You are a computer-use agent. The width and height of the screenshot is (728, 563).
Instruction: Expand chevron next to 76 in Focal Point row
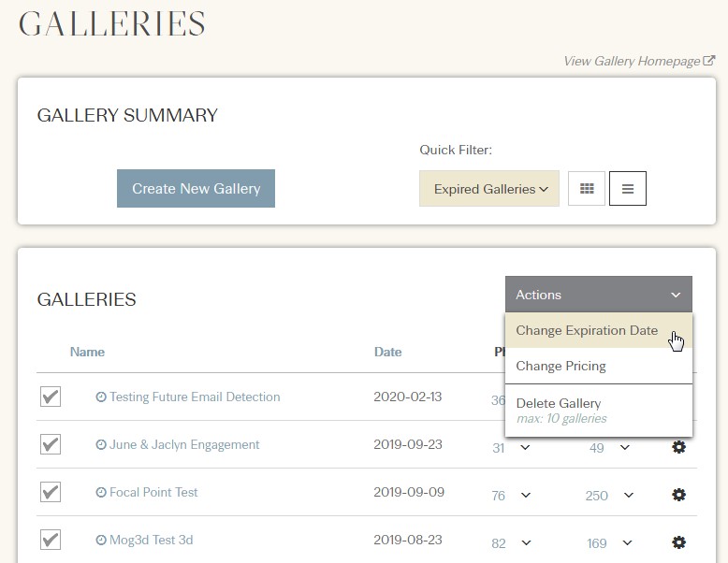(526, 495)
